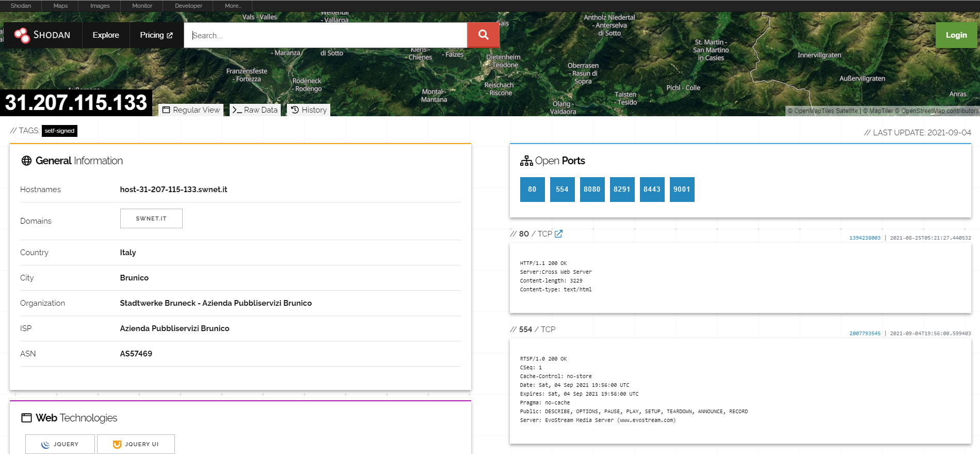
Task: Open the Explore menu item
Action: [x=106, y=35]
